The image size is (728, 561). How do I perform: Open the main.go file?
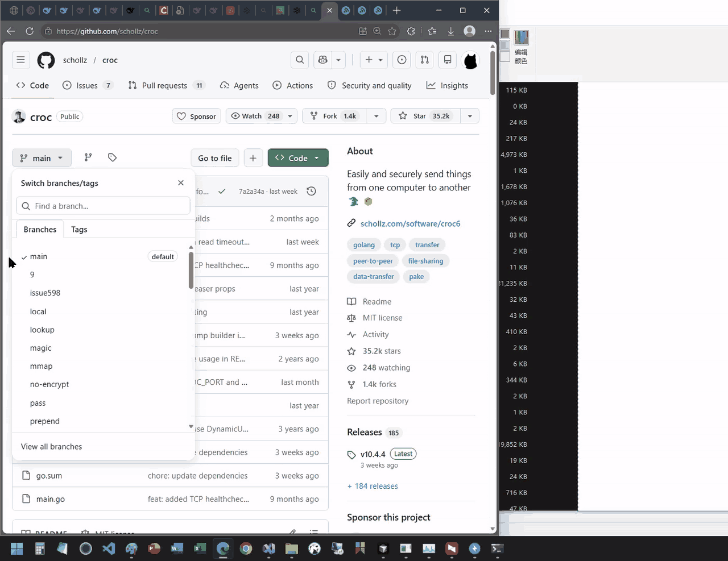click(x=50, y=499)
